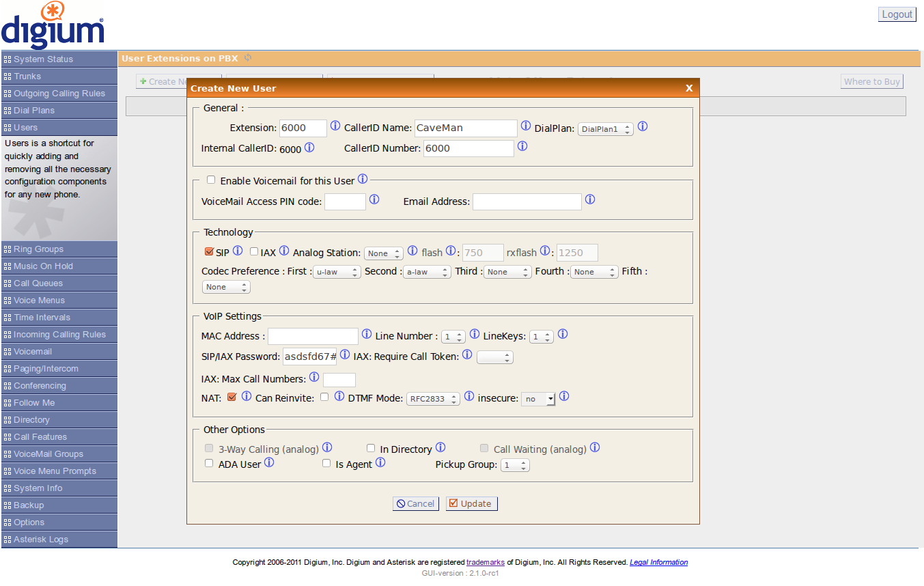
Task: Expand the DTMF Mode dropdown
Action: [433, 399]
